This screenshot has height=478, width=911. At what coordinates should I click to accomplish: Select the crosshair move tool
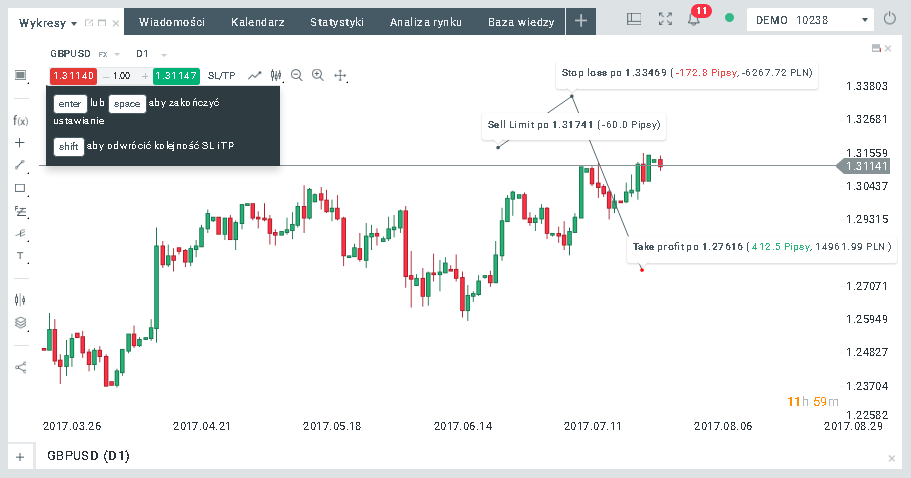point(340,75)
